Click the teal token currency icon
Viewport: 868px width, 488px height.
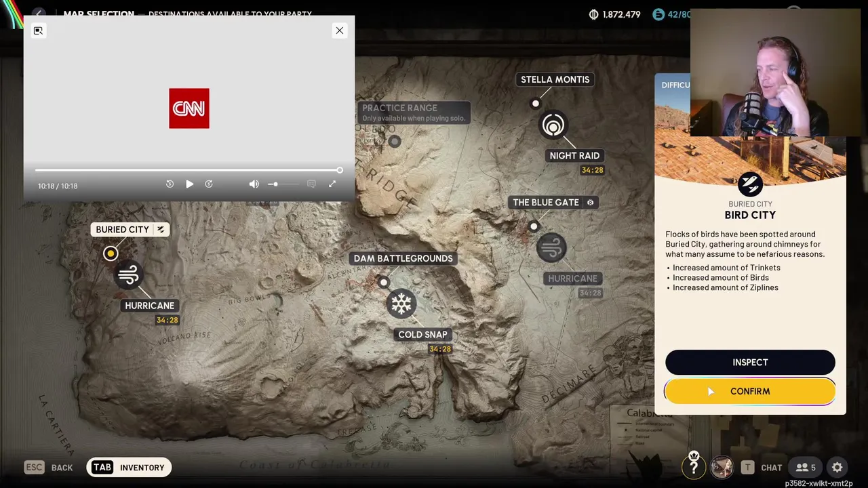click(658, 14)
